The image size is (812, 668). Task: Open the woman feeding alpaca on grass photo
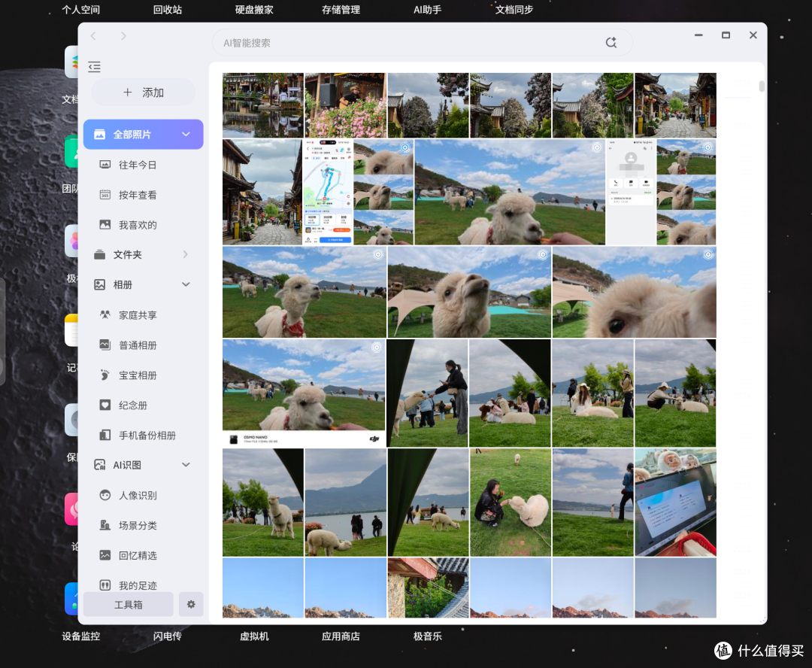coord(511,503)
